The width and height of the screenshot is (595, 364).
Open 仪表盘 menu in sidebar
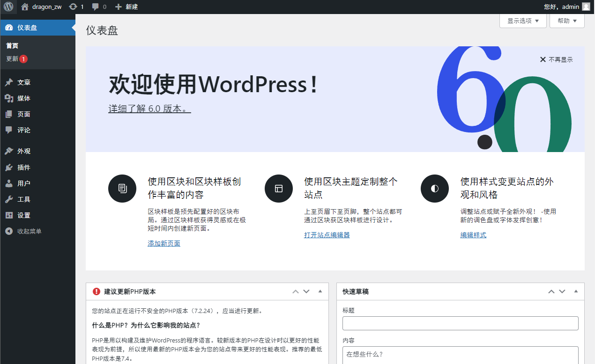[x=37, y=28]
